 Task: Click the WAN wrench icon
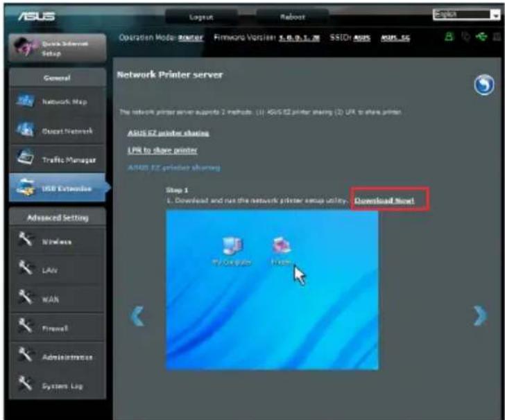(25, 297)
